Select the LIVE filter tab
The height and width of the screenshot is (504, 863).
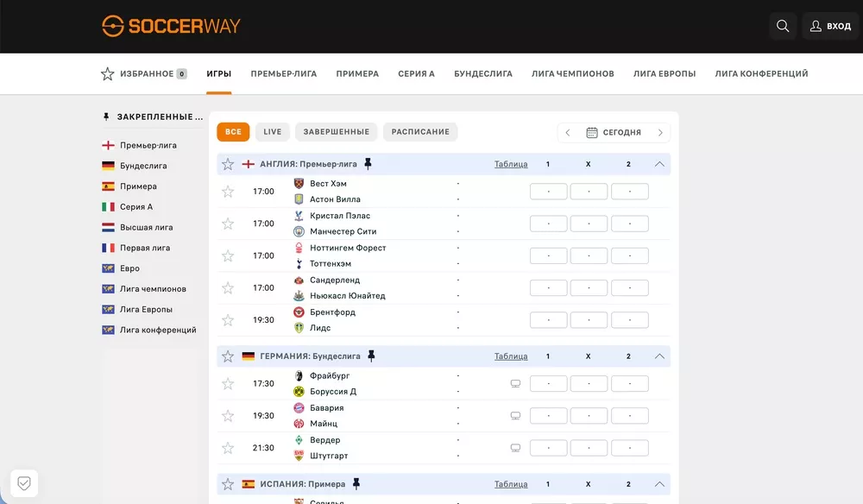click(272, 131)
